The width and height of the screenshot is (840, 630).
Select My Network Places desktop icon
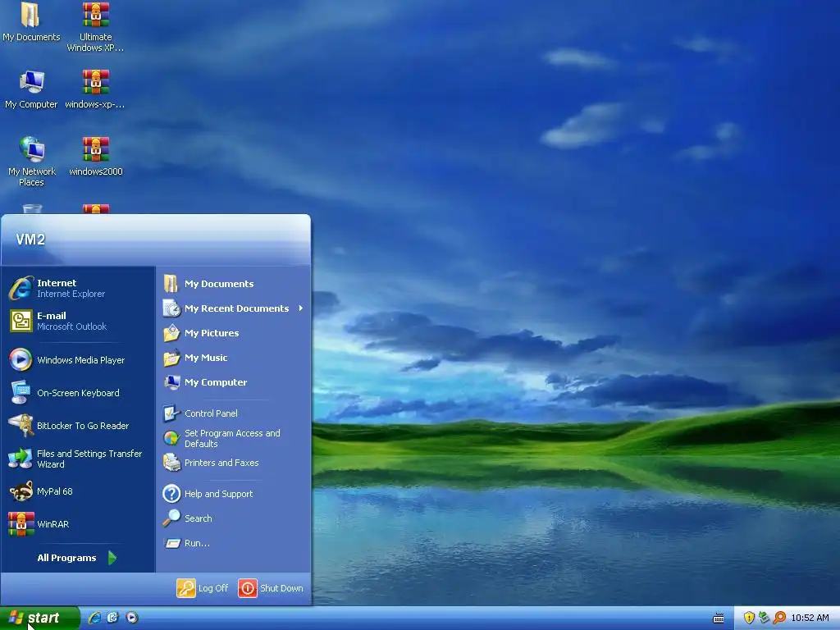click(32, 162)
